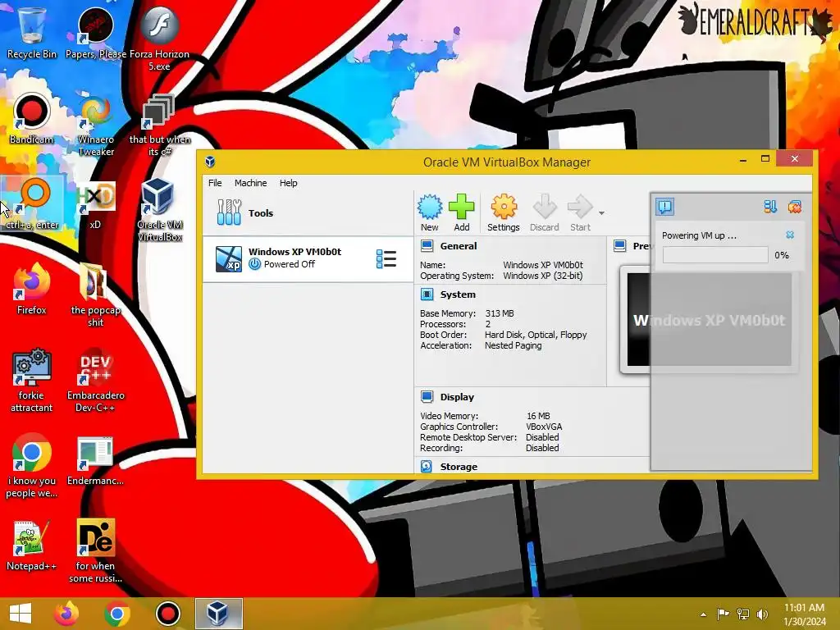Show hidden tray icons arrow
The width and height of the screenshot is (840, 630).
click(703, 614)
